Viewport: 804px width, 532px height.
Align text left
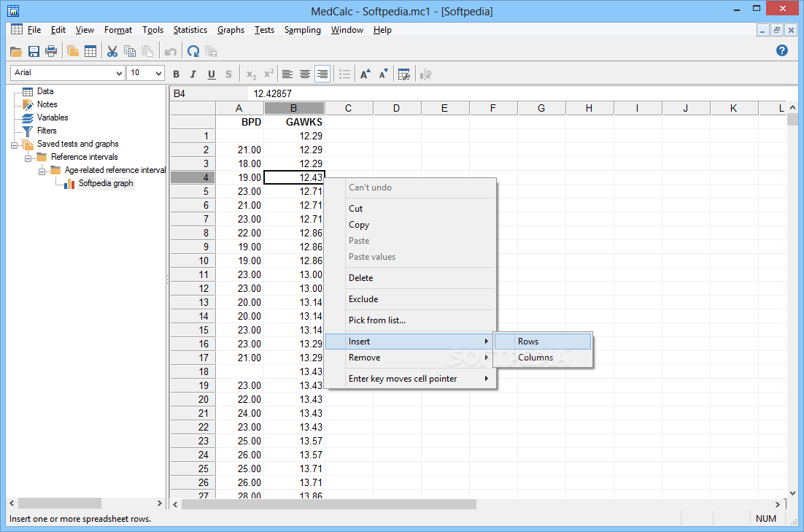pos(287,74)
